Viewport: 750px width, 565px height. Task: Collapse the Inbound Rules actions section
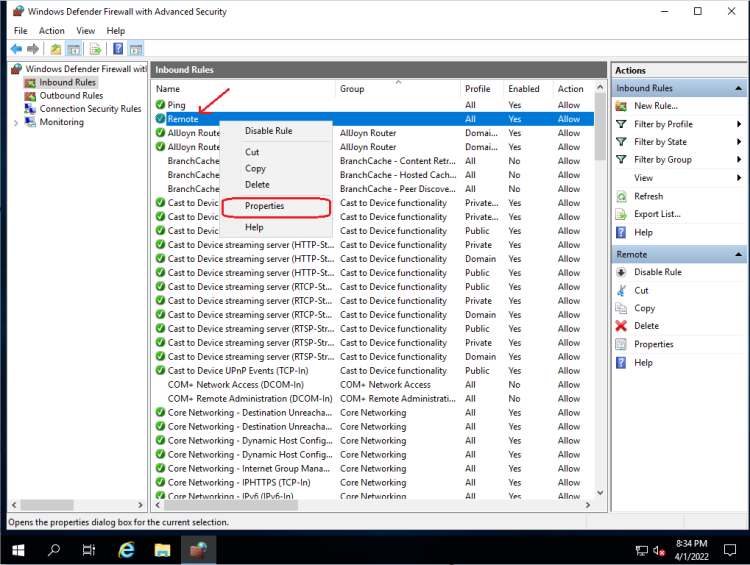click(739, 88)
